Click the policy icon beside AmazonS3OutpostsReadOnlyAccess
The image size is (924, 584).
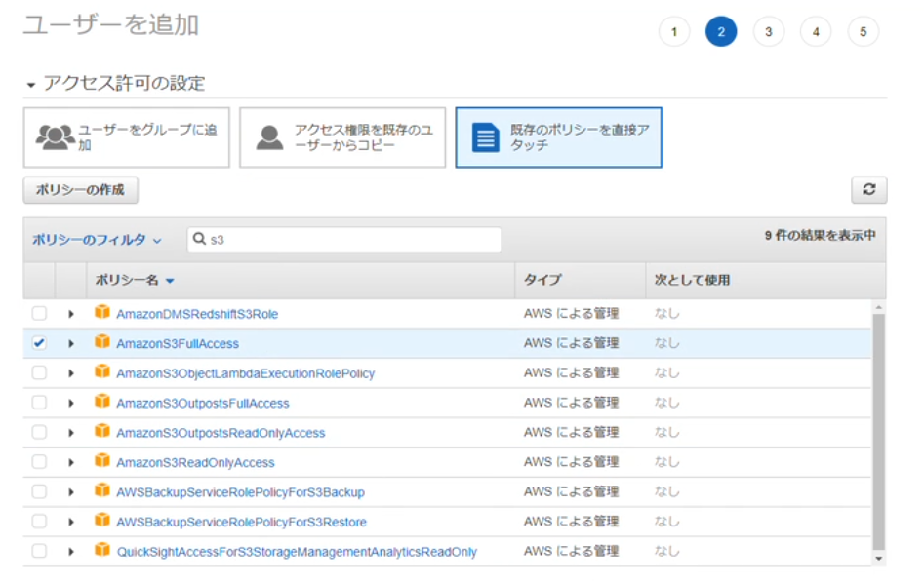pyautogui.click(x=102, y=431)
